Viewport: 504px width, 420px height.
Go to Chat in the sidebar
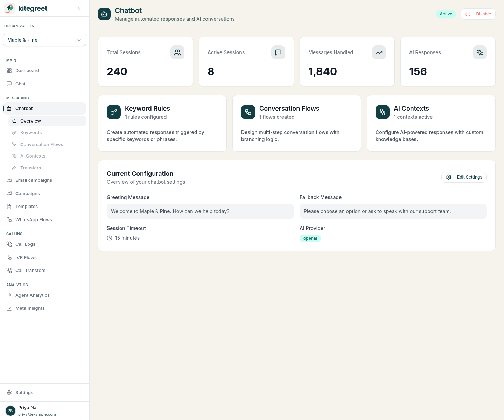(44, 84)
